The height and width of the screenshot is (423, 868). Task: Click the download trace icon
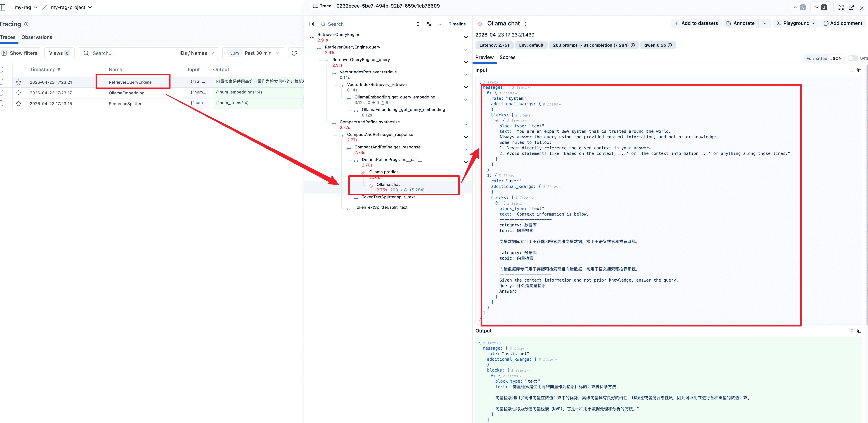pos(440,24)
